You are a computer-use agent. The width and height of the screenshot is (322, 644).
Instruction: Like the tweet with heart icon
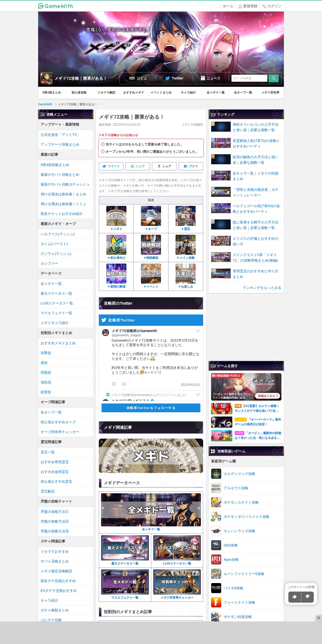(x=114, y=384)
